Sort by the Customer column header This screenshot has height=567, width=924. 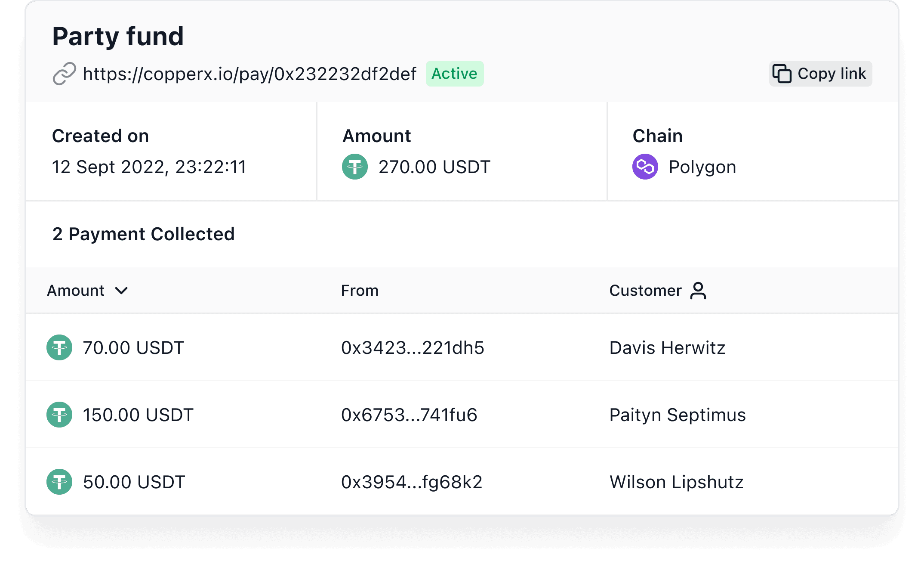(645, 291)
